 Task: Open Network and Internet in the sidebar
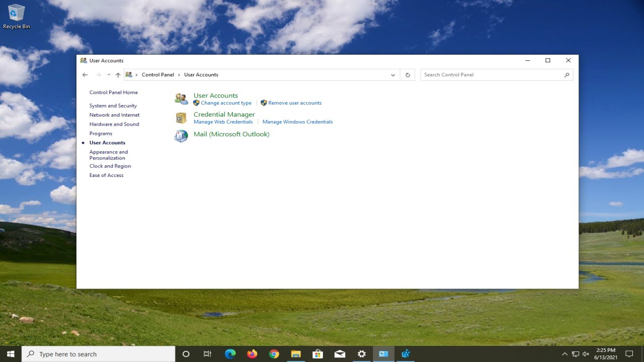pyautogui.click(x=115, y=115)
